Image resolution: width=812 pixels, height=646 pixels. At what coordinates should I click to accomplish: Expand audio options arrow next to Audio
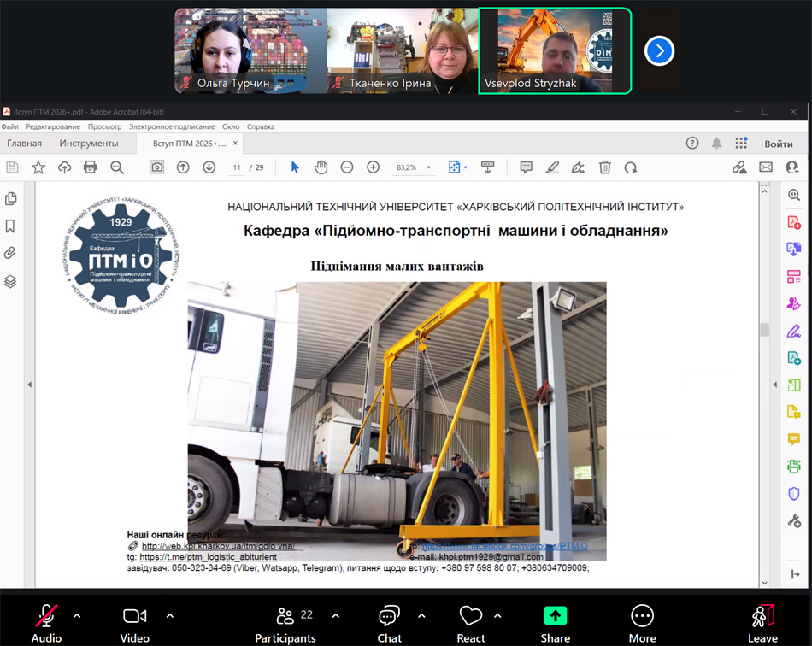tap(77, 615)
